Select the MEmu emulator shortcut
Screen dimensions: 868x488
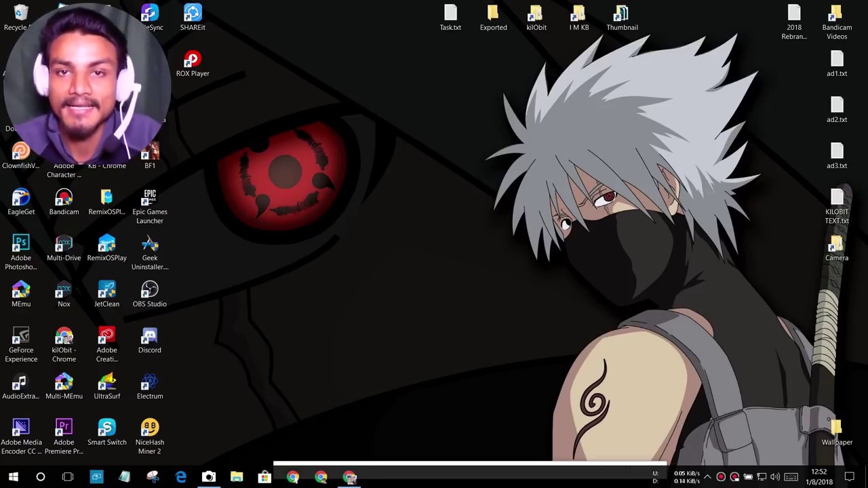pos(21,294)
